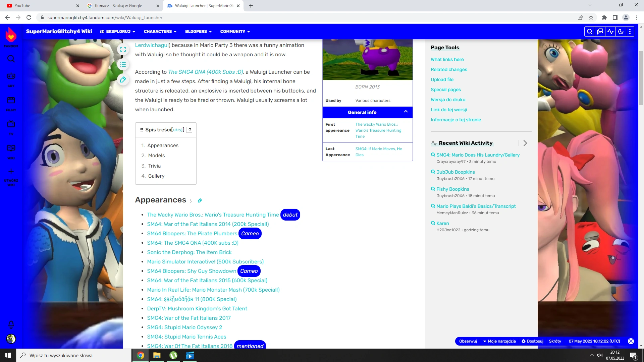Viewport: 644px width, 362px height.
Task: Click the wiki search magnifier icon
Action: pos(589,32)
